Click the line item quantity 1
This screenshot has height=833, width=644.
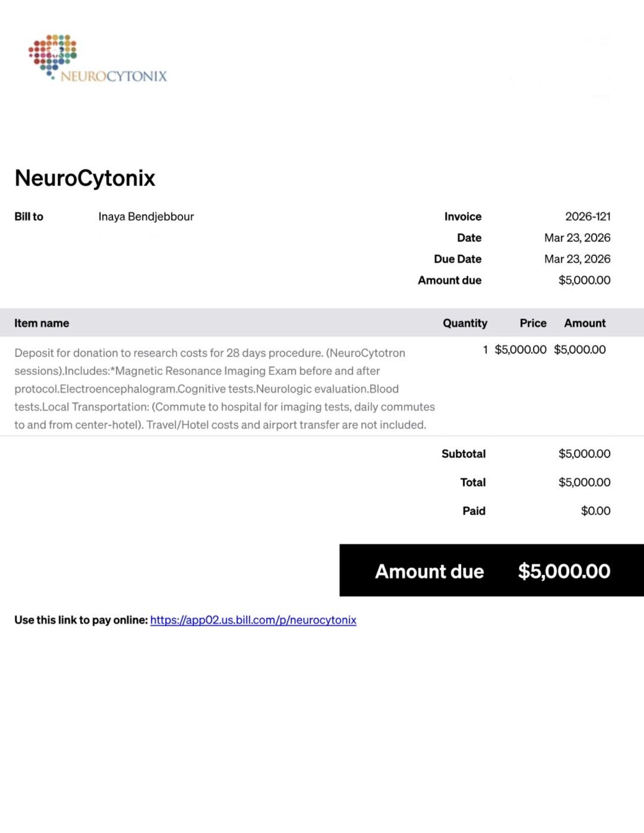(485, 349)
